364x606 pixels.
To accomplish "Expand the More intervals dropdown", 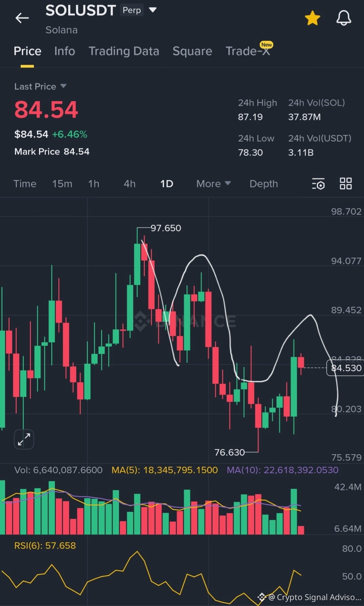I will 214,184.
